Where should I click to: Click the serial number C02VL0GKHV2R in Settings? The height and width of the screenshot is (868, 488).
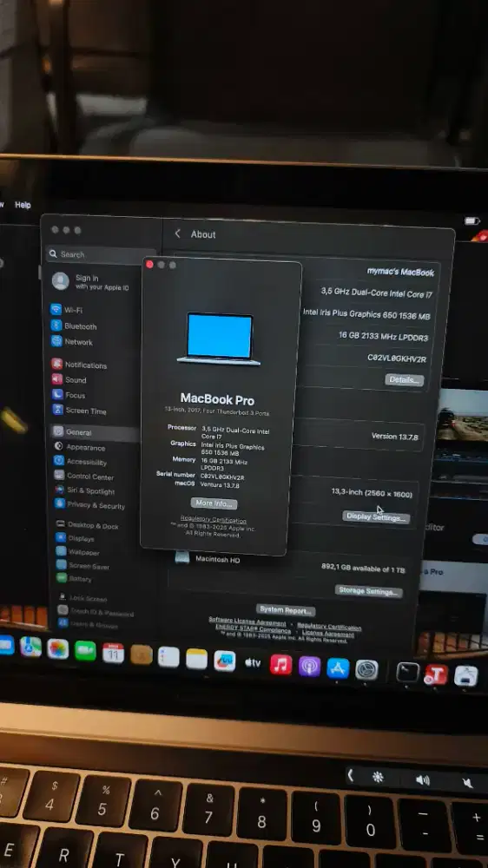coord(397,358)
